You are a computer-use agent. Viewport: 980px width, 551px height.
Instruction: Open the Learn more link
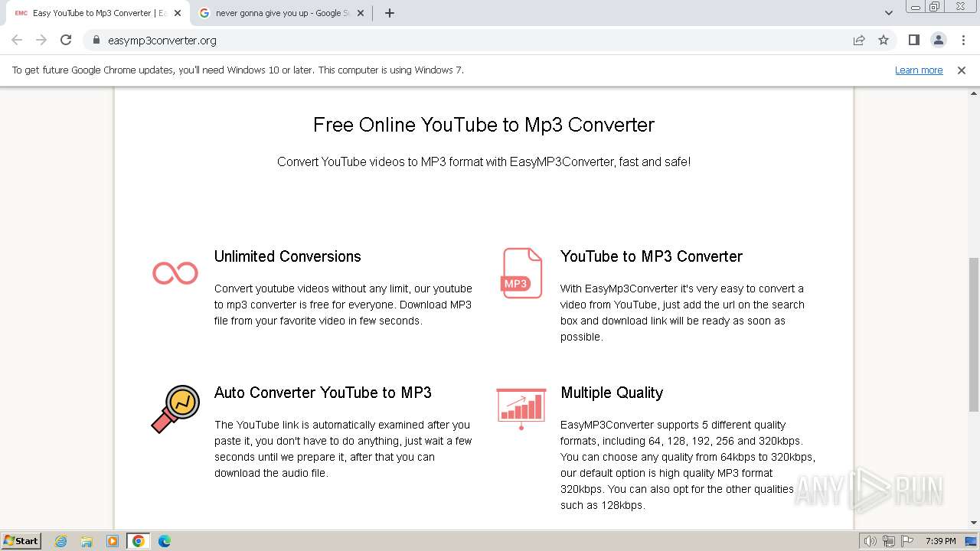pyautogui.click(x=919, y=70)
